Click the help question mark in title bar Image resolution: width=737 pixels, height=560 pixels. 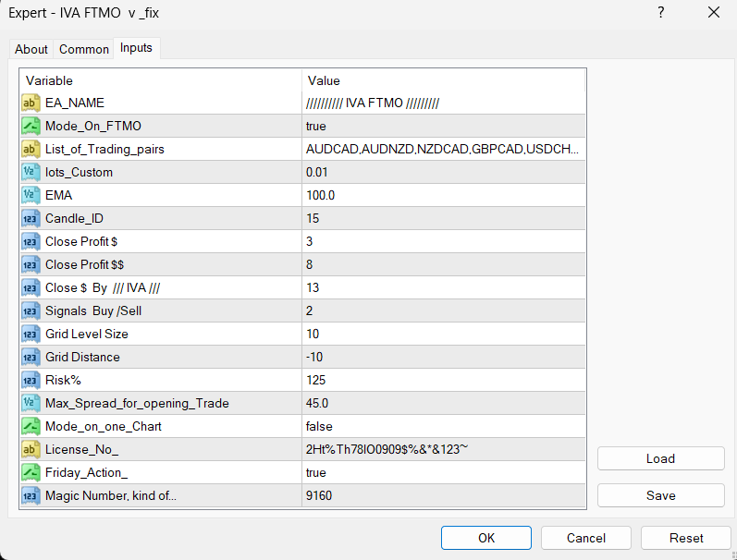tap(660, 13)
